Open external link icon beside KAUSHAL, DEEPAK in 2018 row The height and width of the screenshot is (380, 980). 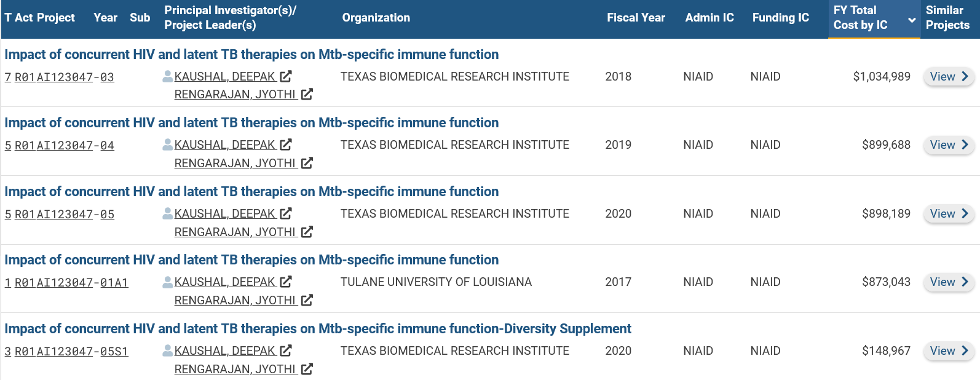point(285,76)
